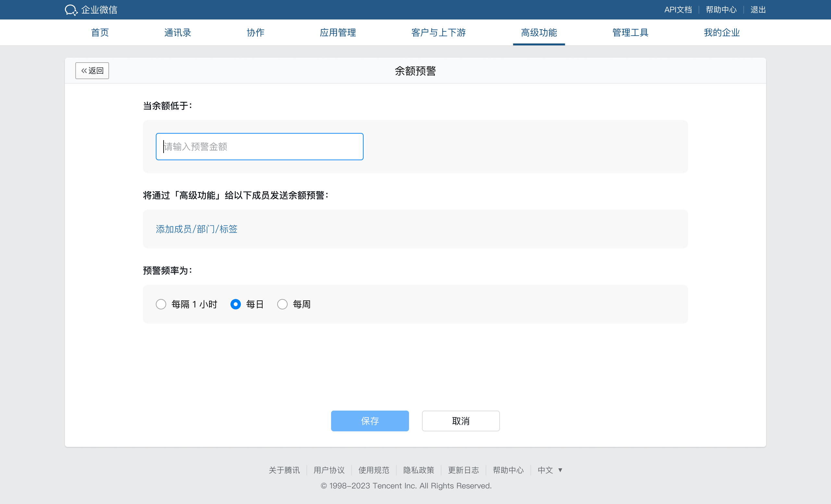Image resolution: width=831 pixels, height=504 pixels.
Task: Open the 关于腾讯 footer link
Action: click(x=284, y=470)
